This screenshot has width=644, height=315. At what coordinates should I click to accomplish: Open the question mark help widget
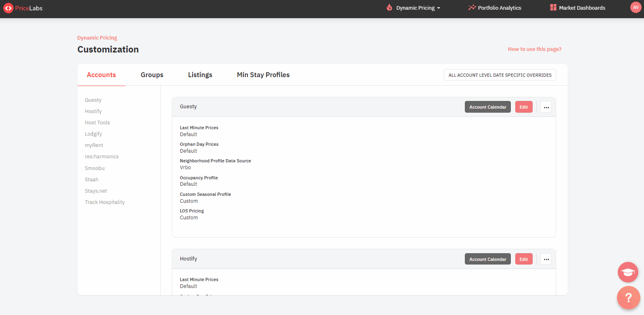point(628,298)
